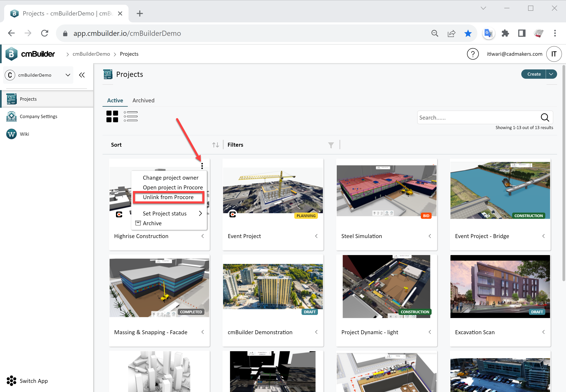Click browser zoom magnifier icon
The height and width of the screenshot is (392, 566).
pyautogui.click(x=435, y=33)
